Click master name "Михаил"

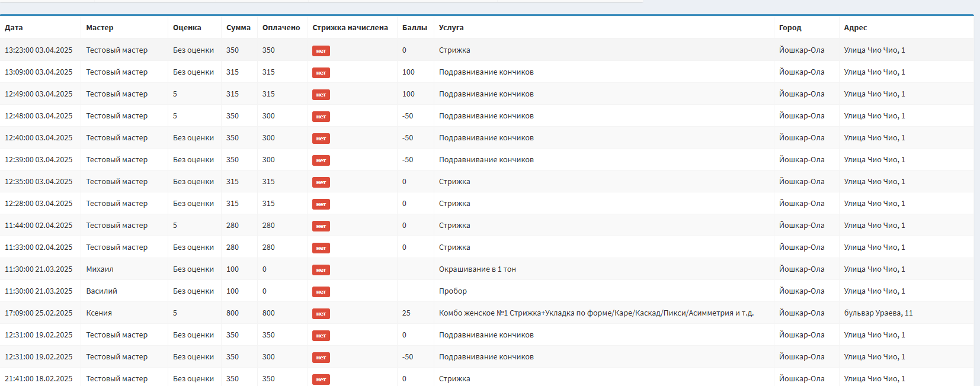(100, 269)
